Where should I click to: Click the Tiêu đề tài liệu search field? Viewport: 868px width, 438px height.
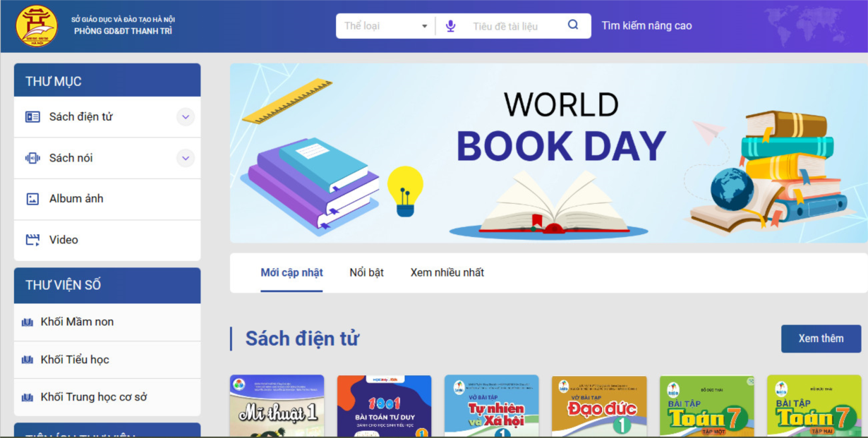514,26
